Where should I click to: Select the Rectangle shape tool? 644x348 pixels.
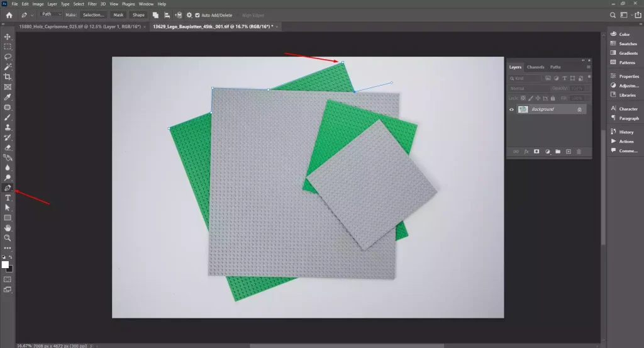pyautogui.click(x=8, y=218)
